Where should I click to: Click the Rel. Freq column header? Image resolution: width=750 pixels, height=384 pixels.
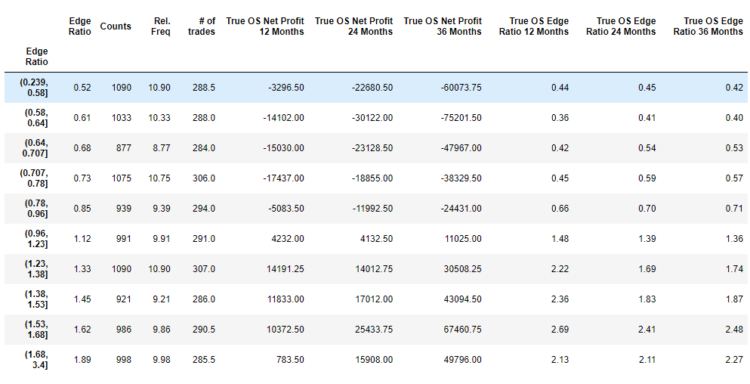pos(160,26)
